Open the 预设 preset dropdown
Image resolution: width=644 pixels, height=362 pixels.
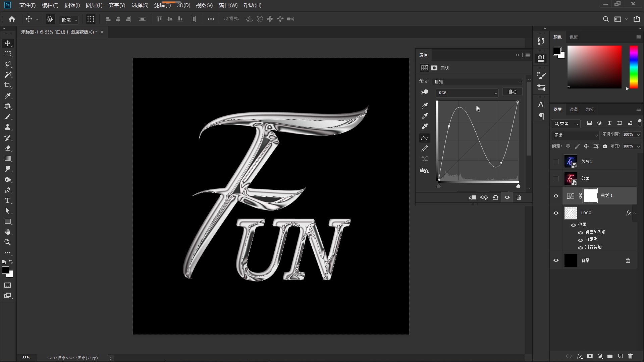[x=477, y=81]
